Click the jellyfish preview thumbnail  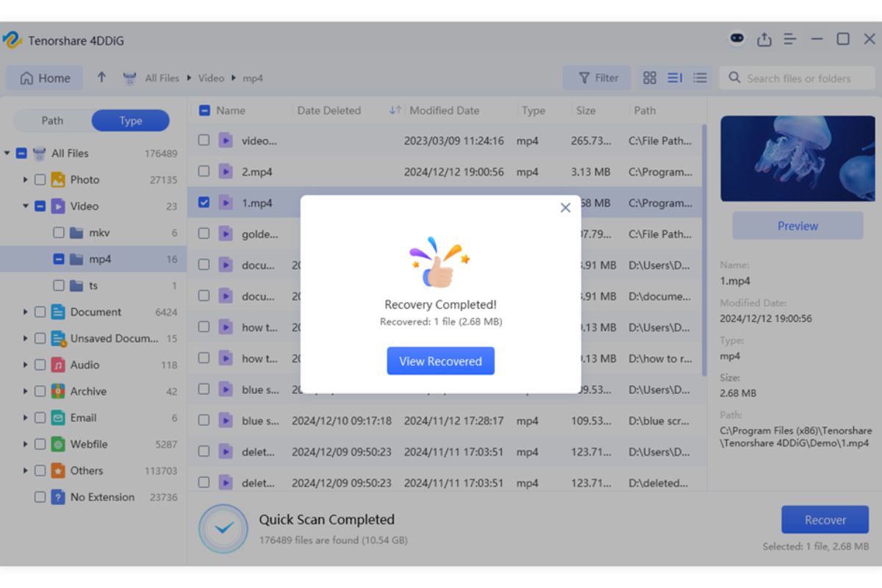(797, 158)
